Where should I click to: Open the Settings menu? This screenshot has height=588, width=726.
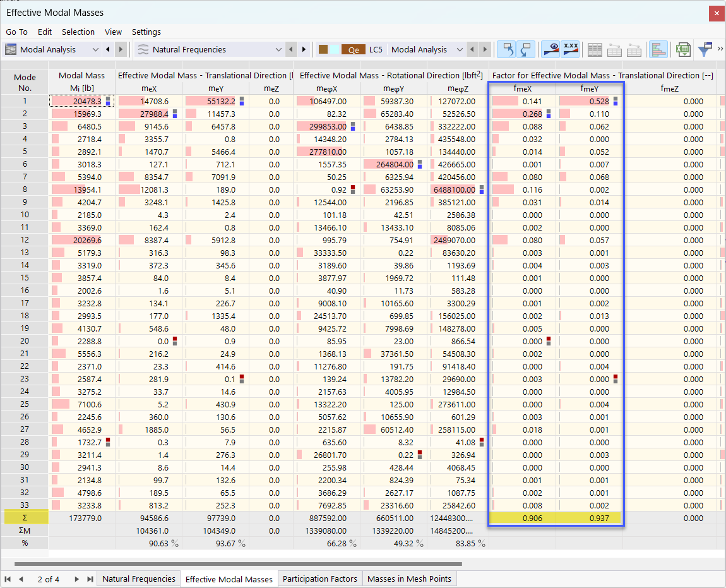146,32
